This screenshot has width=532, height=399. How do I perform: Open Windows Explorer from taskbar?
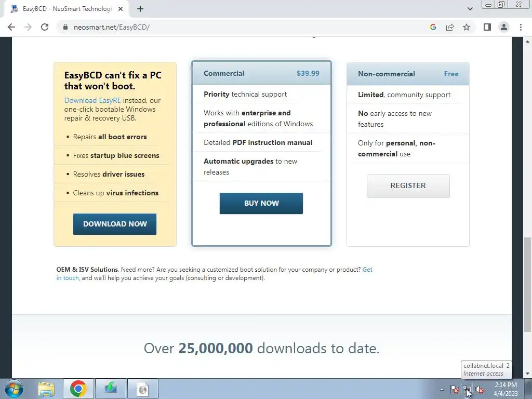coord(46,389)
